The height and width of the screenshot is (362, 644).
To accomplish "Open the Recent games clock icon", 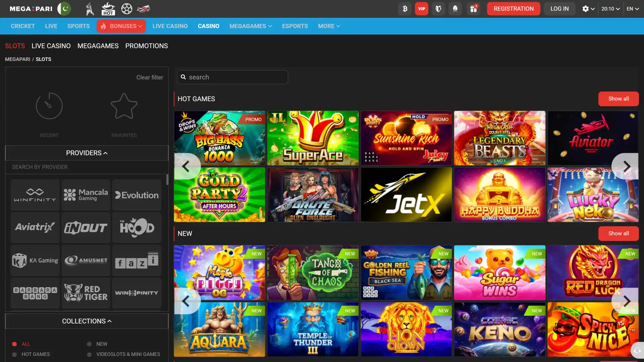I will coord(49,106).
